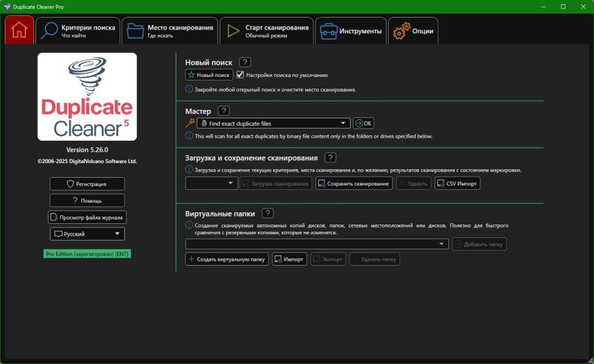
Task: Click the info icon under Виртуальные папки heading
Action: pos(189,225)
